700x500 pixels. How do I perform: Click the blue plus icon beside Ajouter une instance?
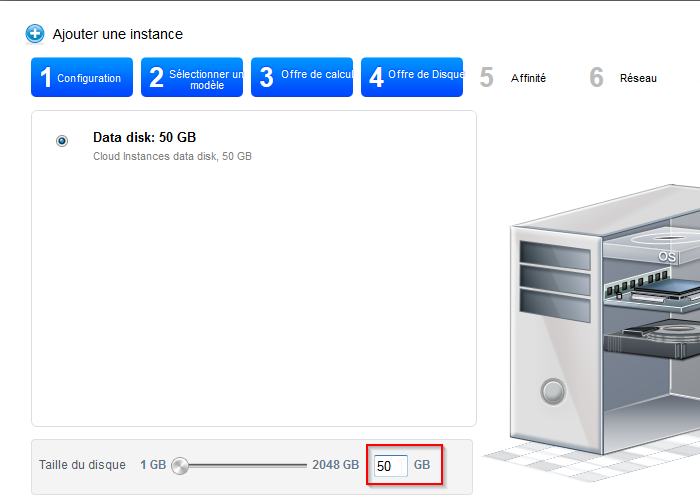(x=35, y=34)
